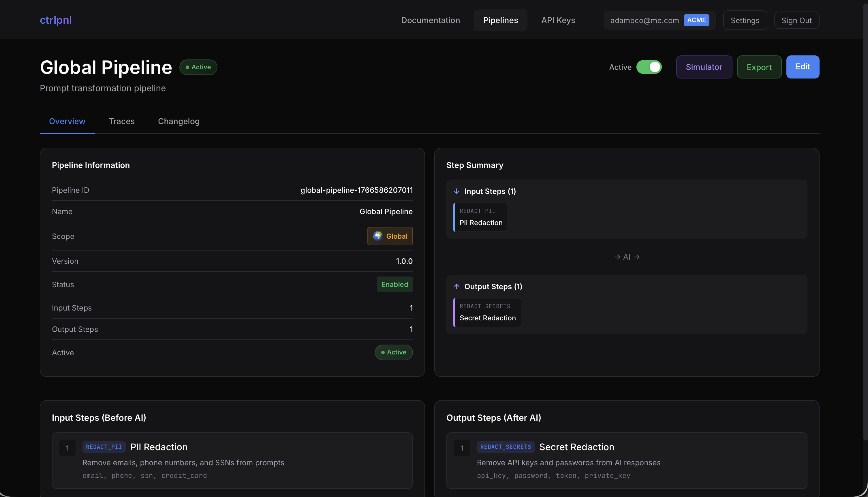Viewport: 868px width, 497px height.
Task: Click the REDACT_SECRETS label on Secret Redaction
Action: 506,446
